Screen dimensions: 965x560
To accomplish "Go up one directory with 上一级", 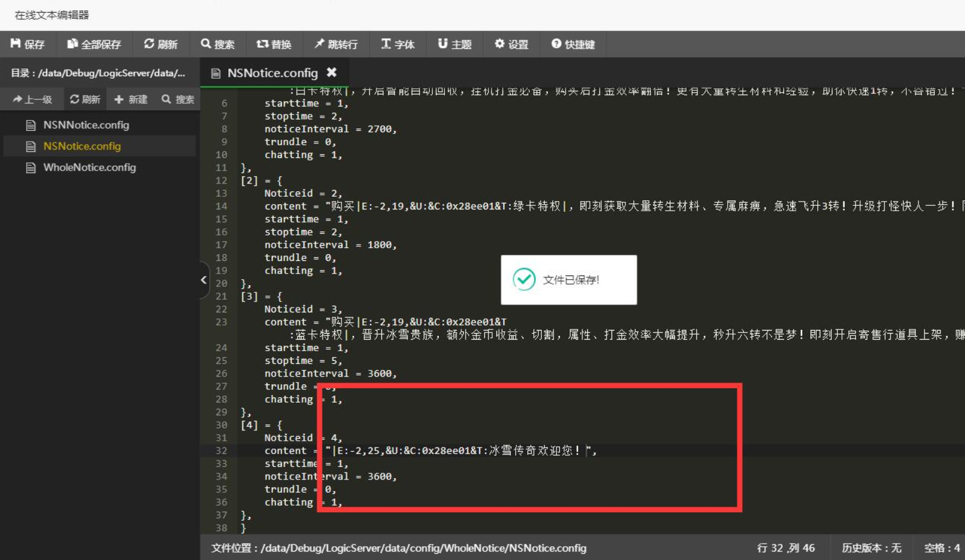I will 33,99.
